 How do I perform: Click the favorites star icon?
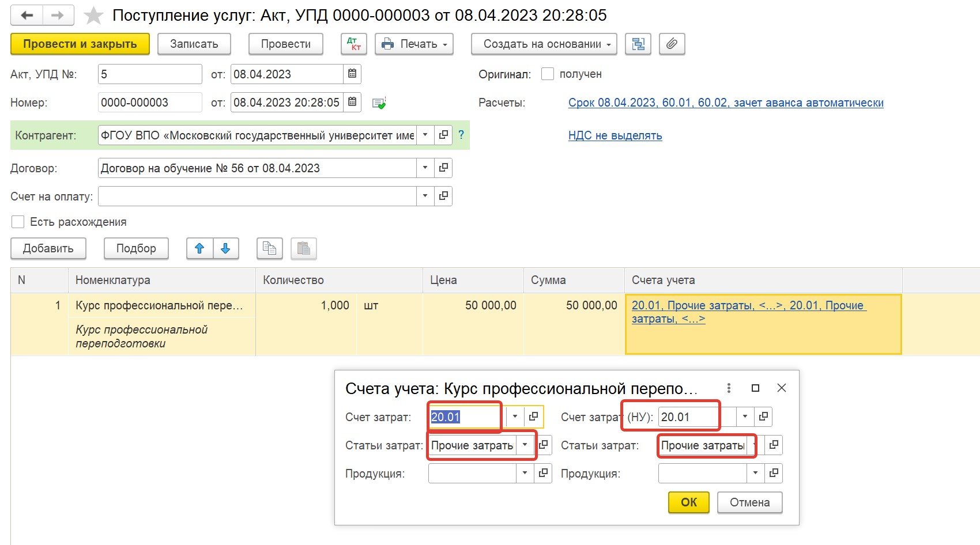tap(93, 16)
